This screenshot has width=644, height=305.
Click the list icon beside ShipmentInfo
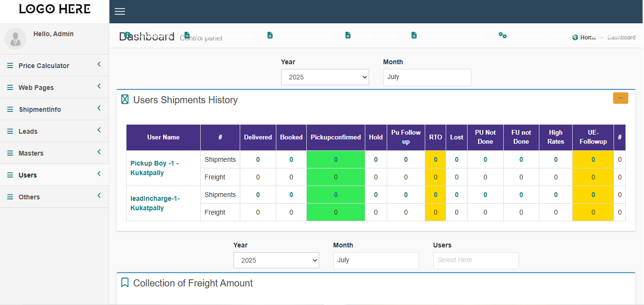pos(10,109)
